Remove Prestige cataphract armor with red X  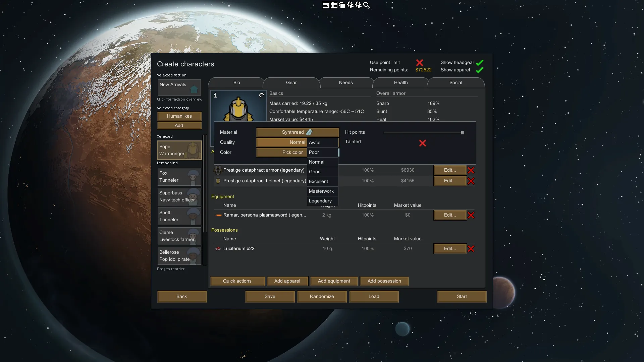click(471, 170)
